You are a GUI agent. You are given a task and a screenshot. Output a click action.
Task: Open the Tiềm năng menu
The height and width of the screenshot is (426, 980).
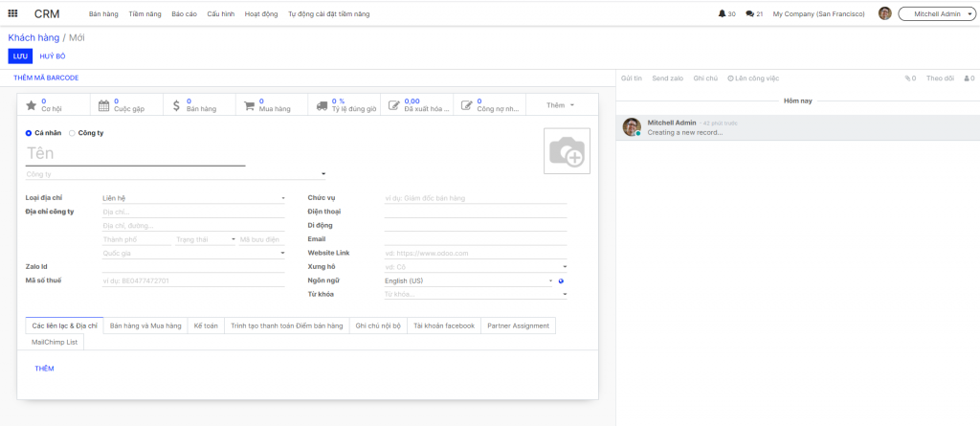click(145, 13)
